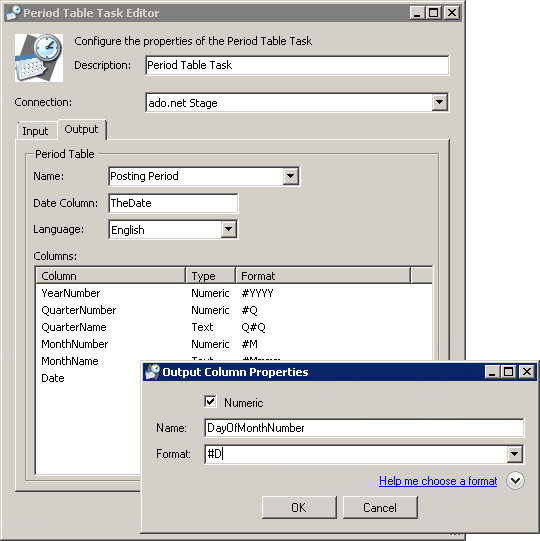
Task: Minimize the Output Column Properties dialog
Action: (x=492, y=372)
